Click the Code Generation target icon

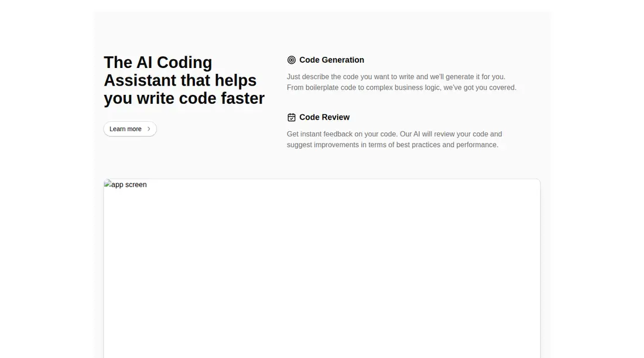[x=291, y=60]
